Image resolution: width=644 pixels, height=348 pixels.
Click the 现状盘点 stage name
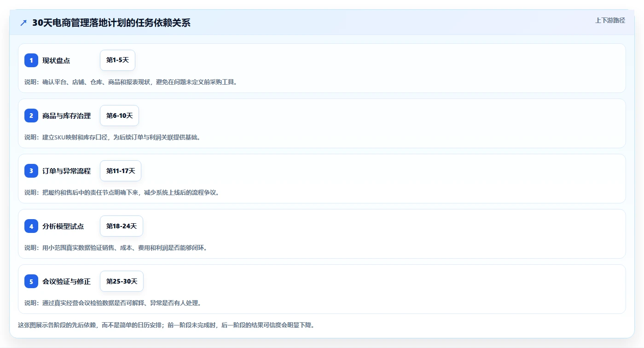56,61
